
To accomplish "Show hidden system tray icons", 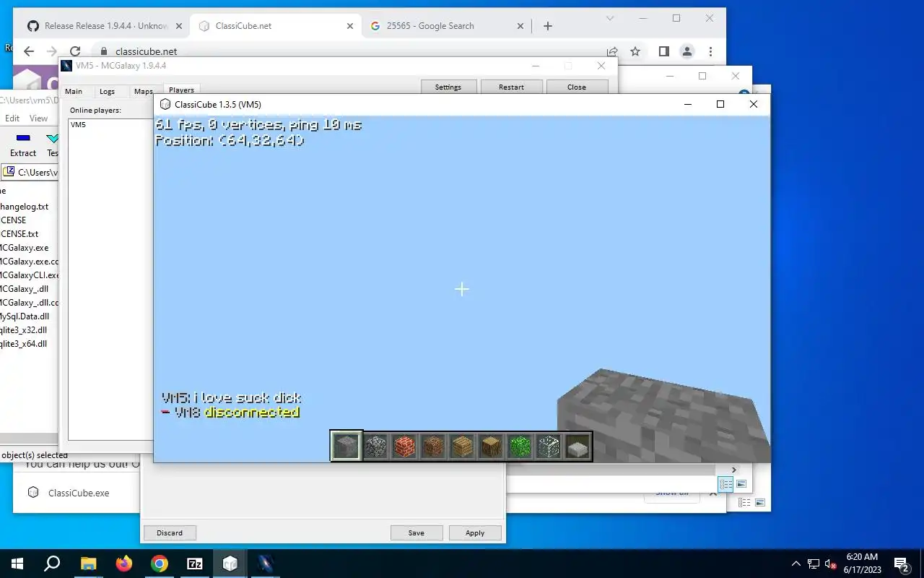I will [x=796, y=564].
